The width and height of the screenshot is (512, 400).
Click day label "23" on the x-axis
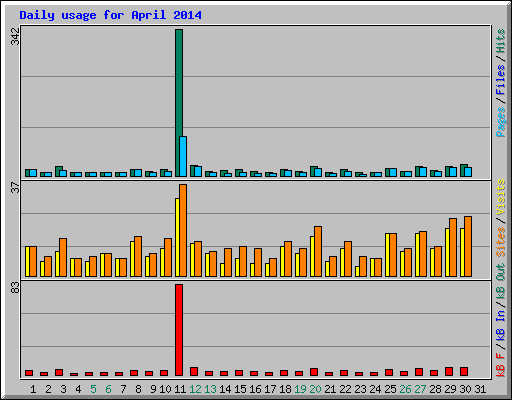click(x=360, y=389)
